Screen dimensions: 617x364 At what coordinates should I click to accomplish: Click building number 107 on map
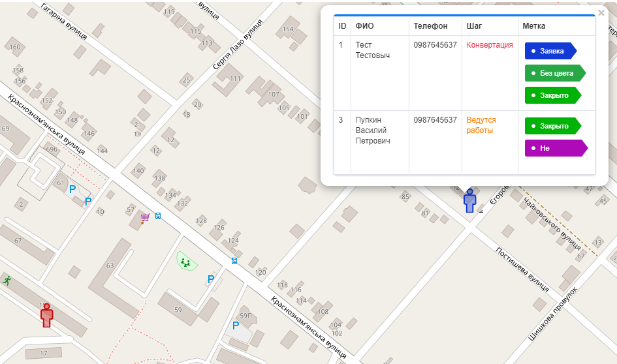(x=274, y=95)
